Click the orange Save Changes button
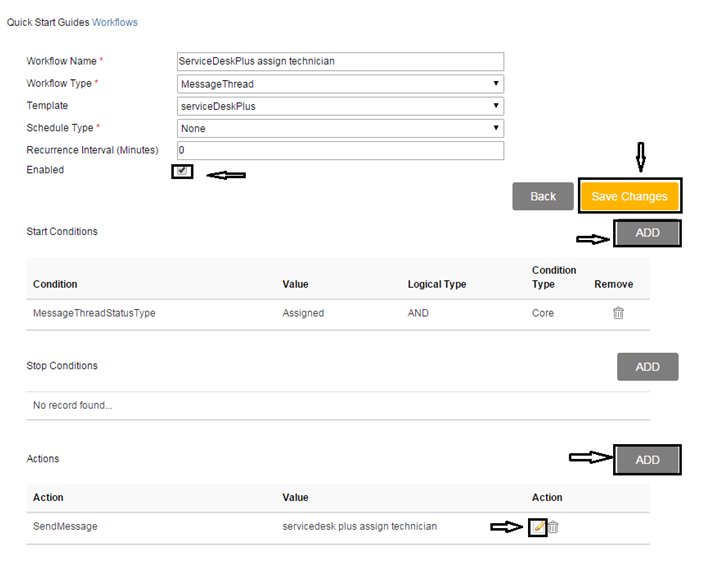This screenshot has height=568, width=710. point(629,196)
